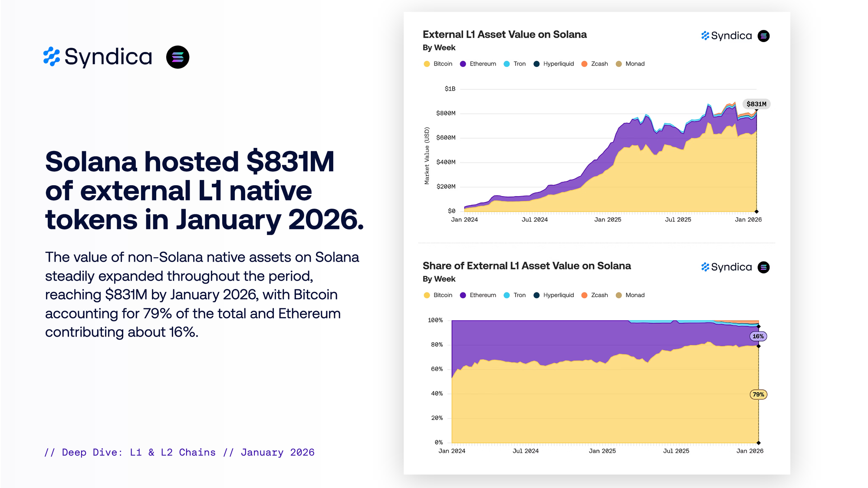Click the large Syndica logo on left
Image resolution: width=868 pixels, height=488 pixels.
(98, 57)
